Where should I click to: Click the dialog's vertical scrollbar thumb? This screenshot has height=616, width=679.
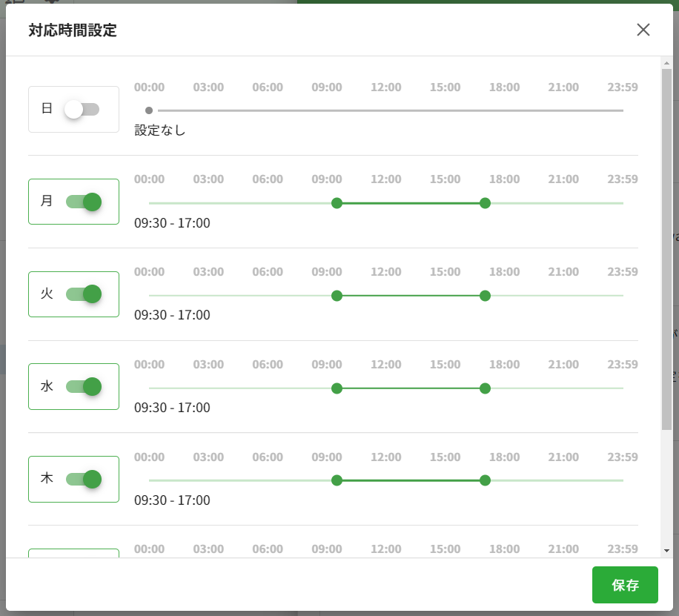click(x=666, y=250)
